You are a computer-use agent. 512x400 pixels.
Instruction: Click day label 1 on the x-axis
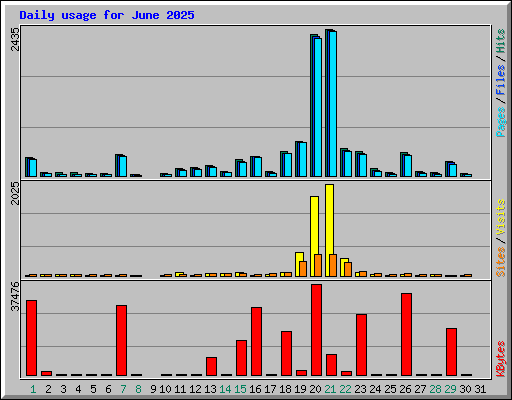(33, 389)
